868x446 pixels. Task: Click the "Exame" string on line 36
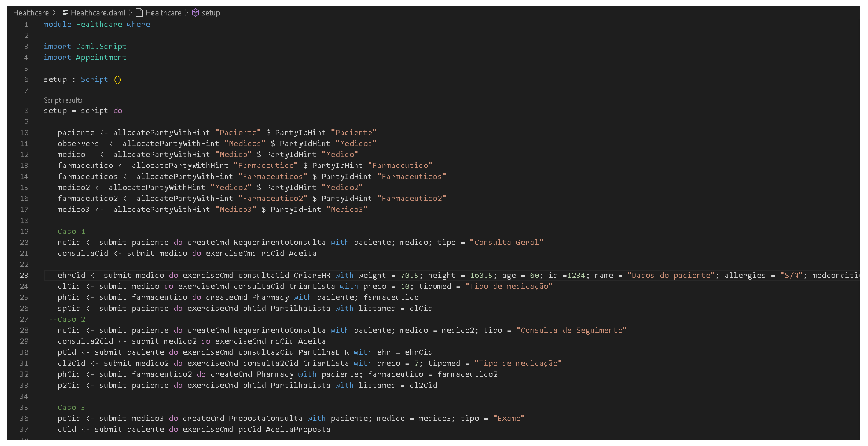click(x=509, y=418)
